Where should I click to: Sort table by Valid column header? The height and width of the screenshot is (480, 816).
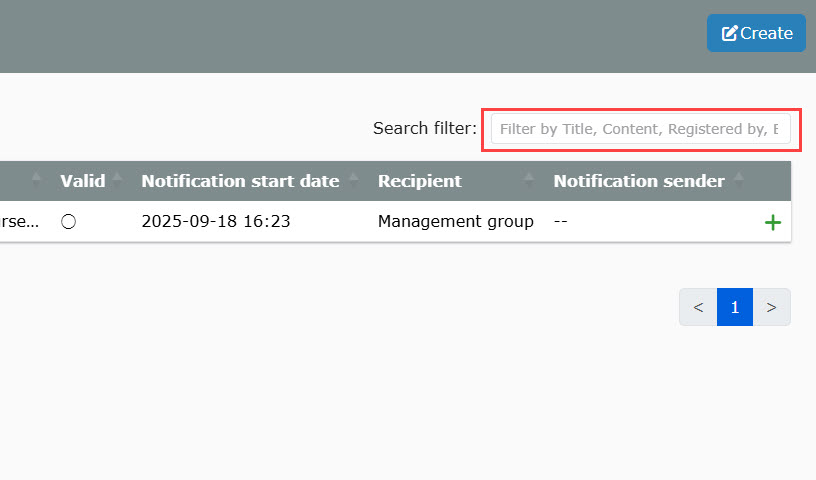[82, 181]
